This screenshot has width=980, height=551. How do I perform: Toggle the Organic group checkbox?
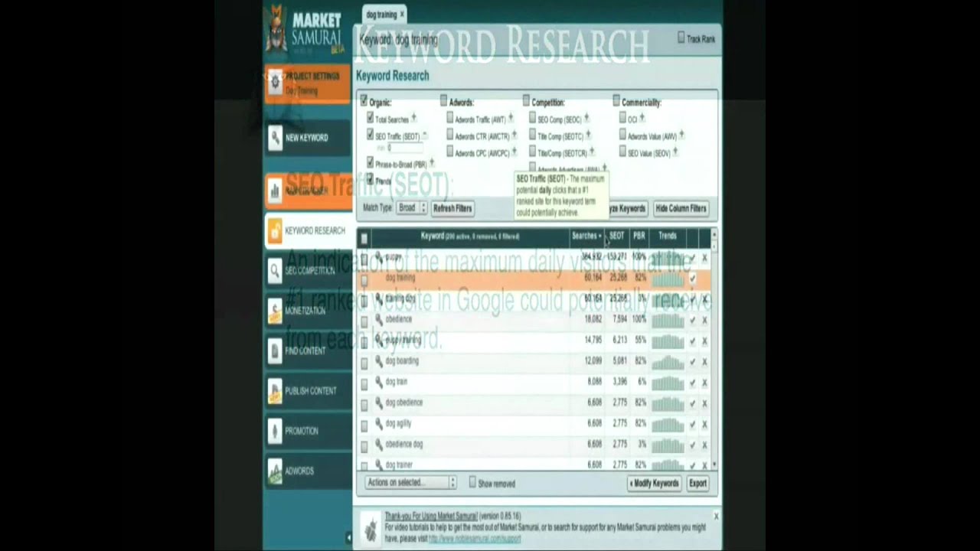[x=364, y=101]
